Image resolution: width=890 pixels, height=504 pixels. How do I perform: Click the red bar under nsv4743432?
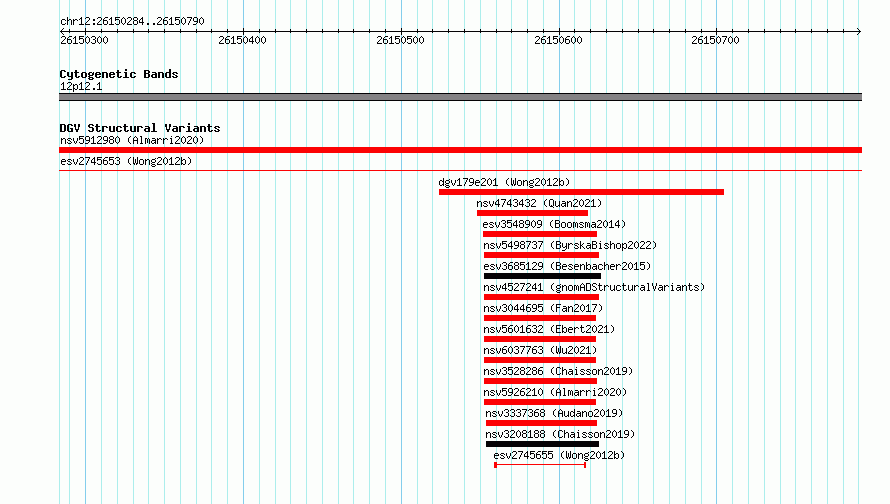(x=532, y=213)
